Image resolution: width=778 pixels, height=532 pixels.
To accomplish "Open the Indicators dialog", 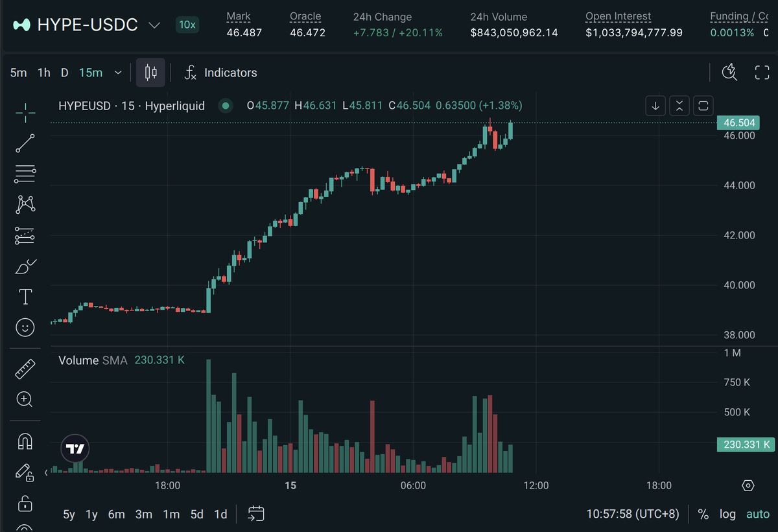I will (220, 73).
